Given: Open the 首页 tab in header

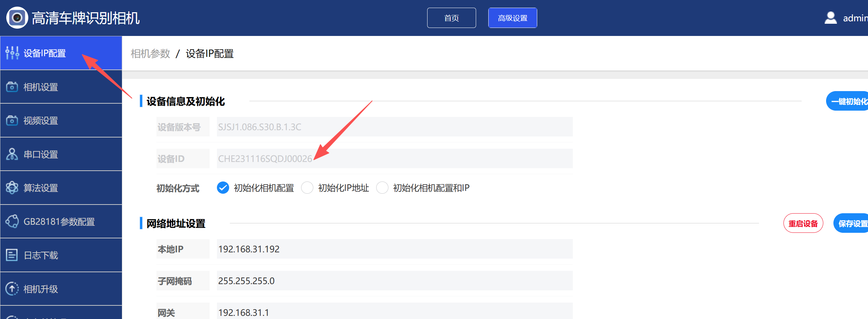Looking at the screenshot, I should (x=451, y=18).
